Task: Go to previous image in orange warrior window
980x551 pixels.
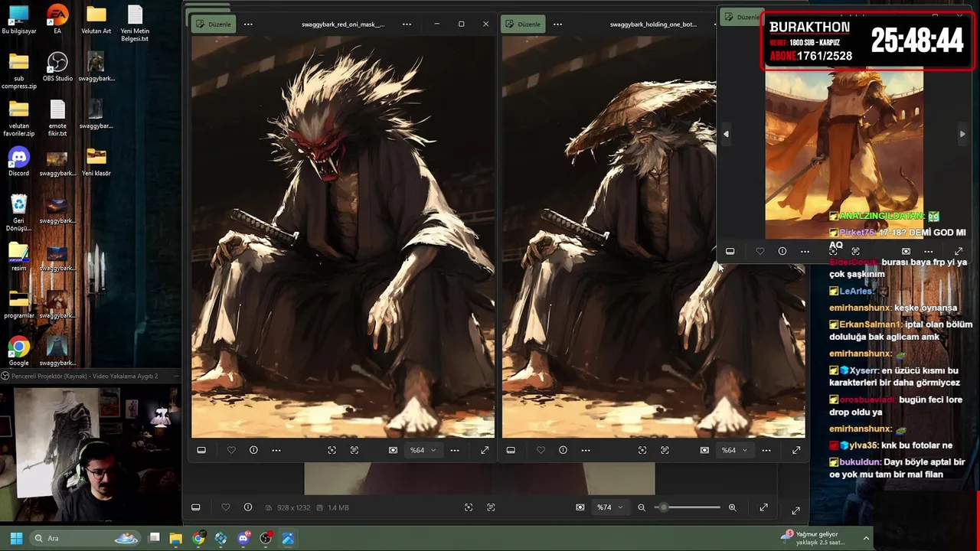Action: pyautogui.click(x=726, y=134)
